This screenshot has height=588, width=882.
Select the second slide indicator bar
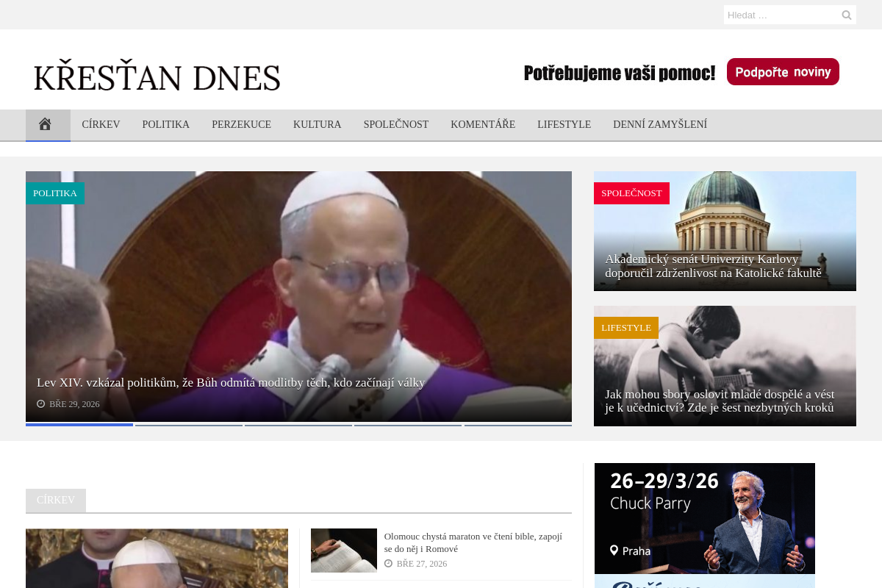pyautogui.click(x=189, y=425)
